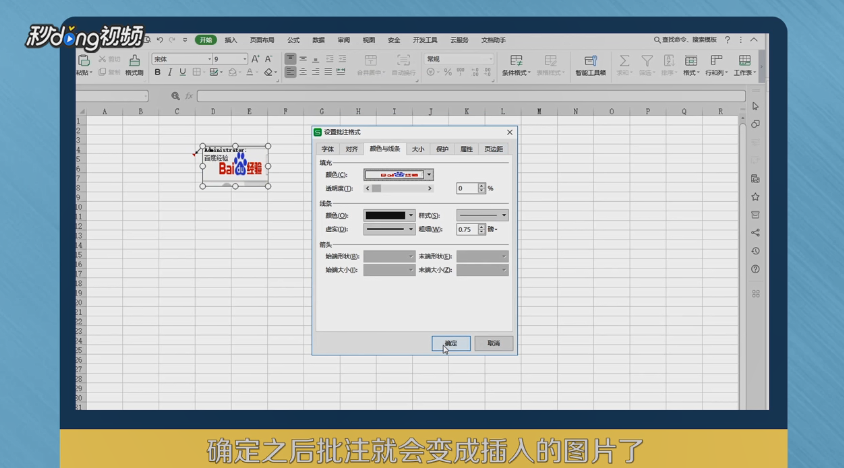The image size is (844, 468).
Task: Open the fill color dropdown in dialog
Action: click(x=429, y=174)
